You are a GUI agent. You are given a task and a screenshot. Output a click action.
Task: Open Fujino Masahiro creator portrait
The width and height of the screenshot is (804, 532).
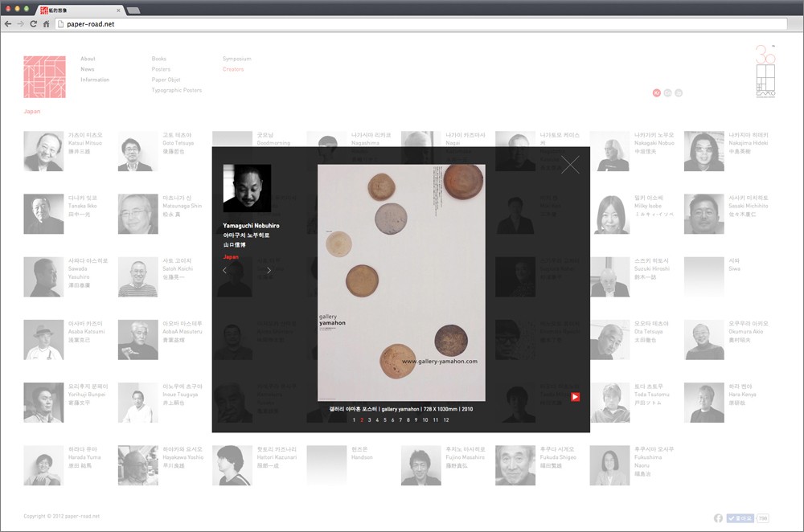coord(421,465)
